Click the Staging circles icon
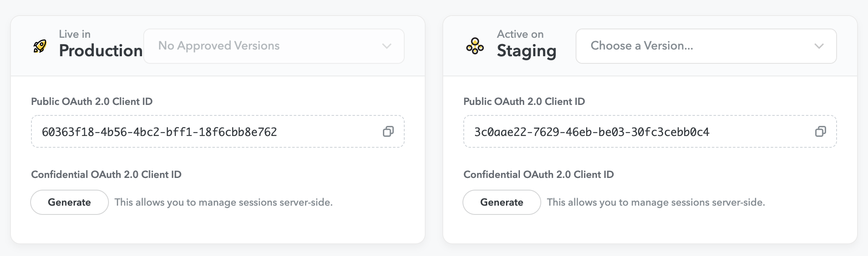Viewport: 868px width, 256px height. [x=475, y=46]
